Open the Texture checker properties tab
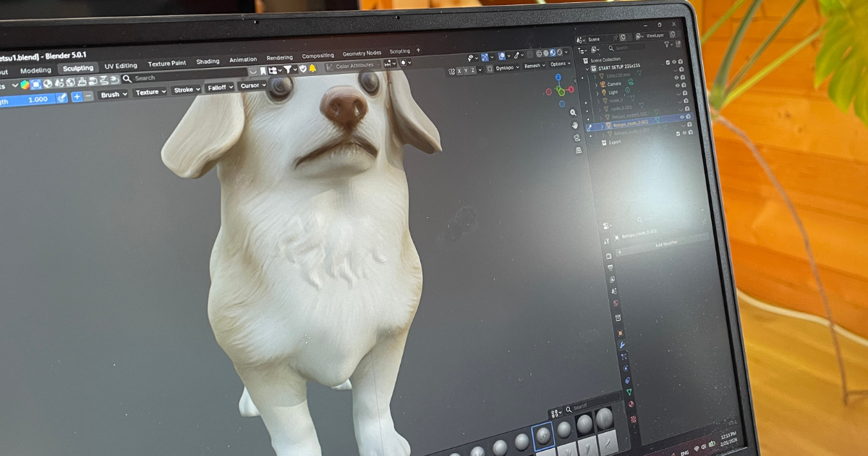This screenshot has width=868, height=456. pyautogui.click(x=634, y=418)
